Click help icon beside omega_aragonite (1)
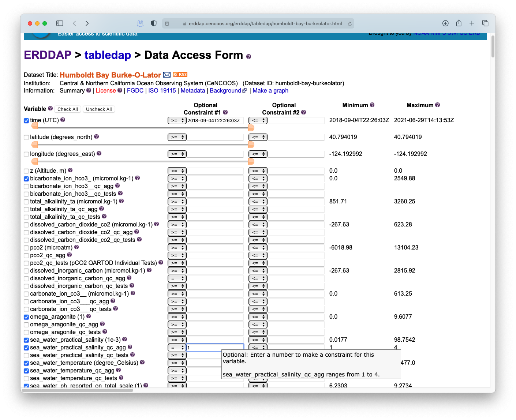 point(88,316)
